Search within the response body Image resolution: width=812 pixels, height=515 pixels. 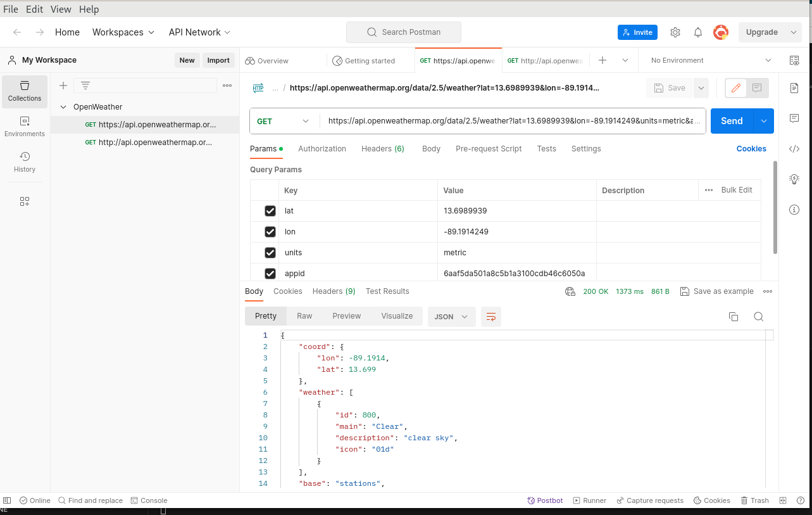point(758,317)
